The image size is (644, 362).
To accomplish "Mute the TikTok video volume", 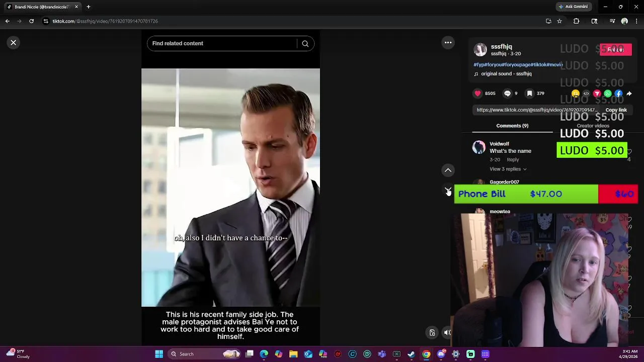I will [x=447, y=332].
